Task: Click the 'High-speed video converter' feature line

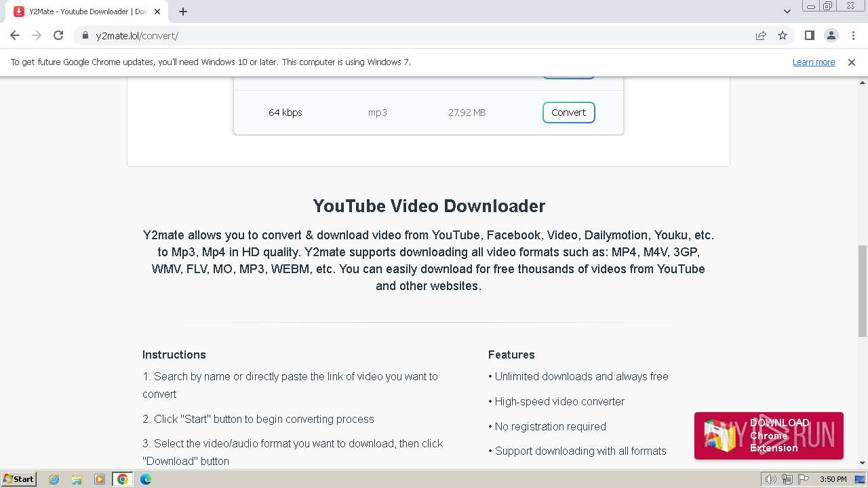Action: tap(556, 401)
